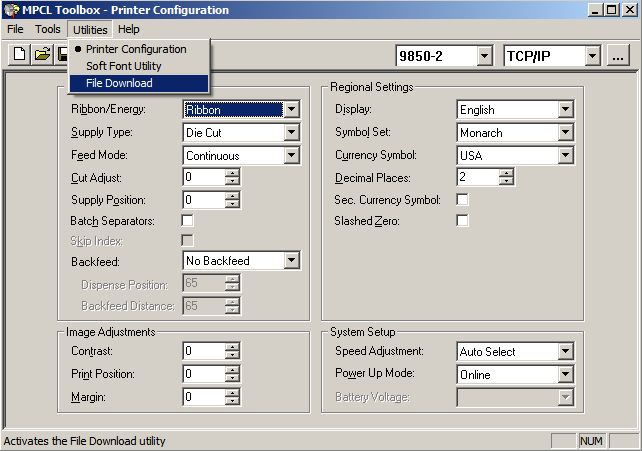The image size is (642, 451).
Task: Toggle the Batch Separators checkbox
Action: [188, 221]
